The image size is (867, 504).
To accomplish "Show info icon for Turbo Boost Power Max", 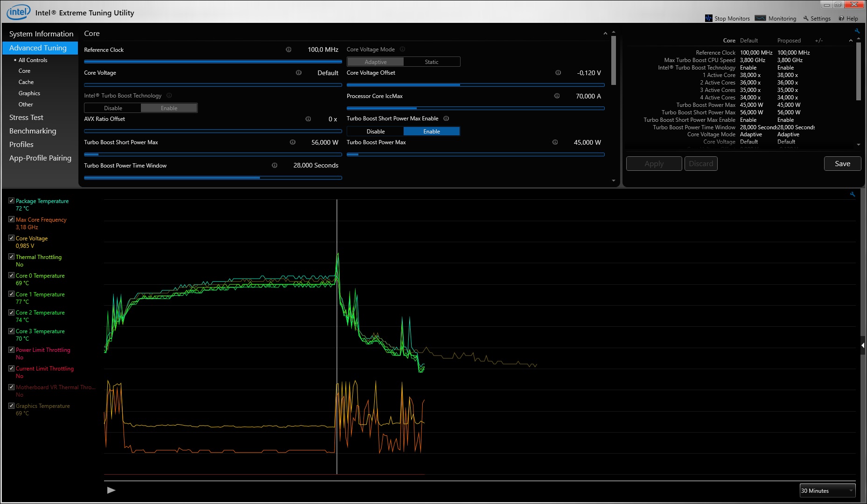I will pyautogui.click(x=555, y=142).
